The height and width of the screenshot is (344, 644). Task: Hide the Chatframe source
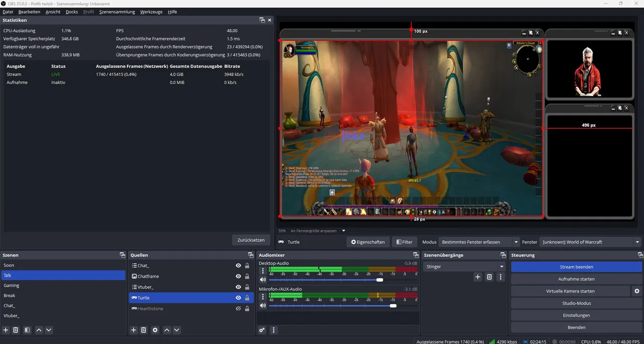click(238, 276)
